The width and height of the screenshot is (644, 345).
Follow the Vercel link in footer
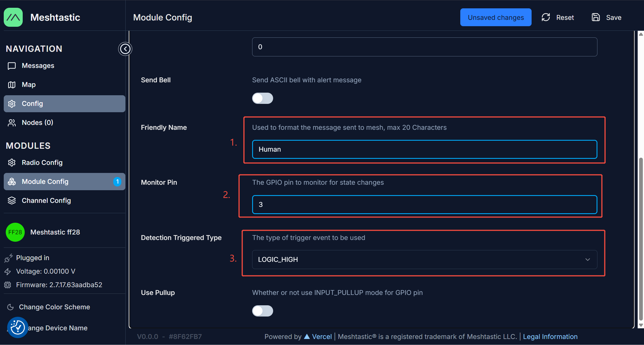(x=321, y=337)
